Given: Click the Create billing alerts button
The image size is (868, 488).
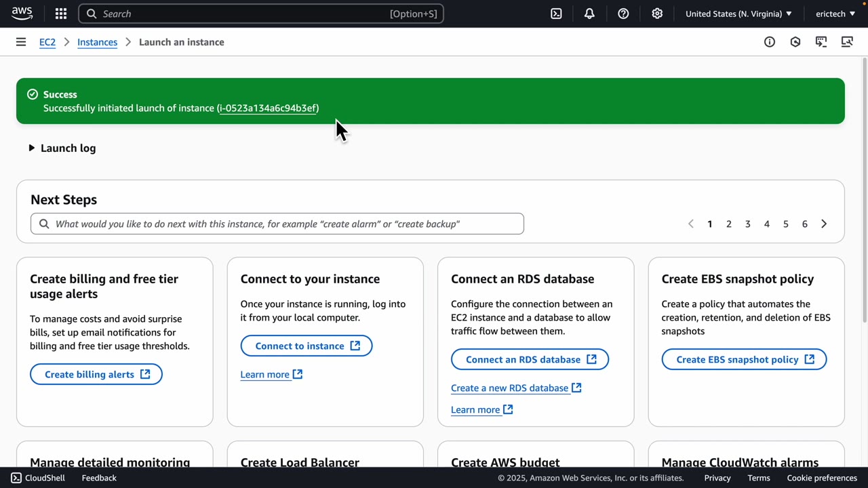Looking at the screenshot, I should point(96,374).
